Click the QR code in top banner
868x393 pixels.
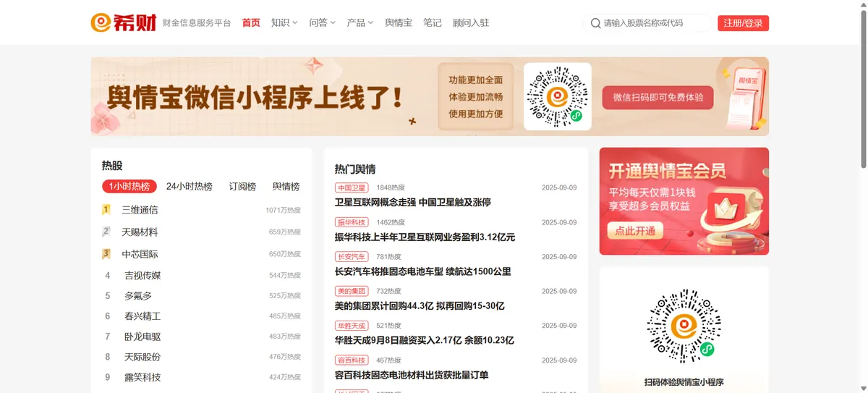tap(557, 96)
